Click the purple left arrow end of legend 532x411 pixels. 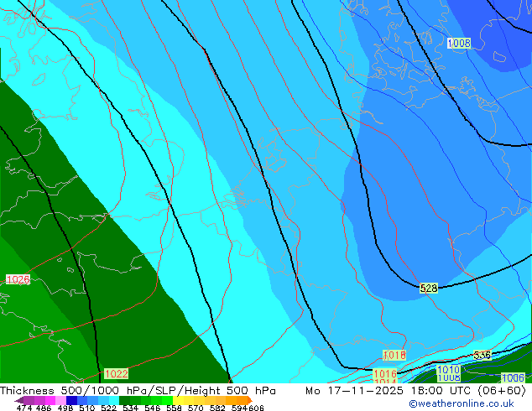(x=18, y=400)
